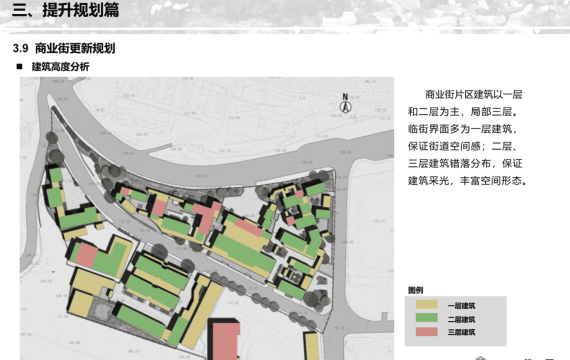Click the 三层建筑 legend label

point(461,332)
